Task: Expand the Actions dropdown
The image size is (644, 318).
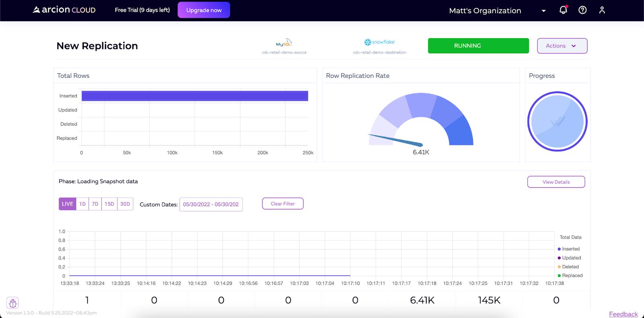Action: click(562, 46)
